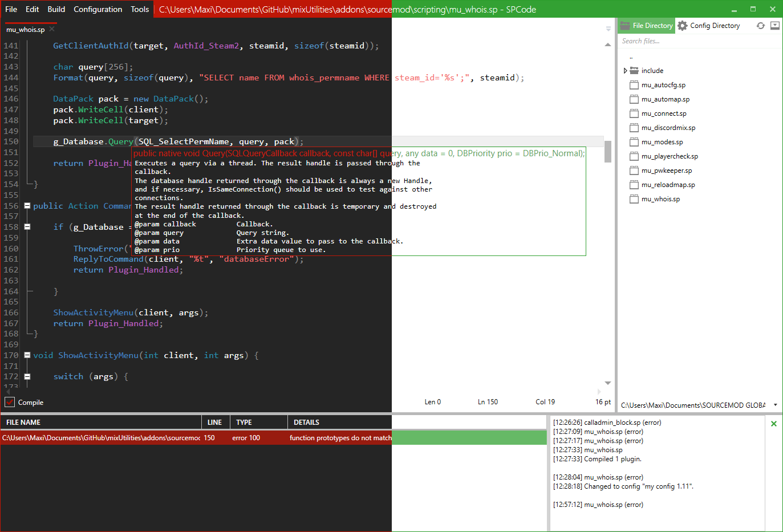Viewport: 783px width, 532px height.
Task: Click the mu_modes.sp file icon
Action: [x=634, y=142]
